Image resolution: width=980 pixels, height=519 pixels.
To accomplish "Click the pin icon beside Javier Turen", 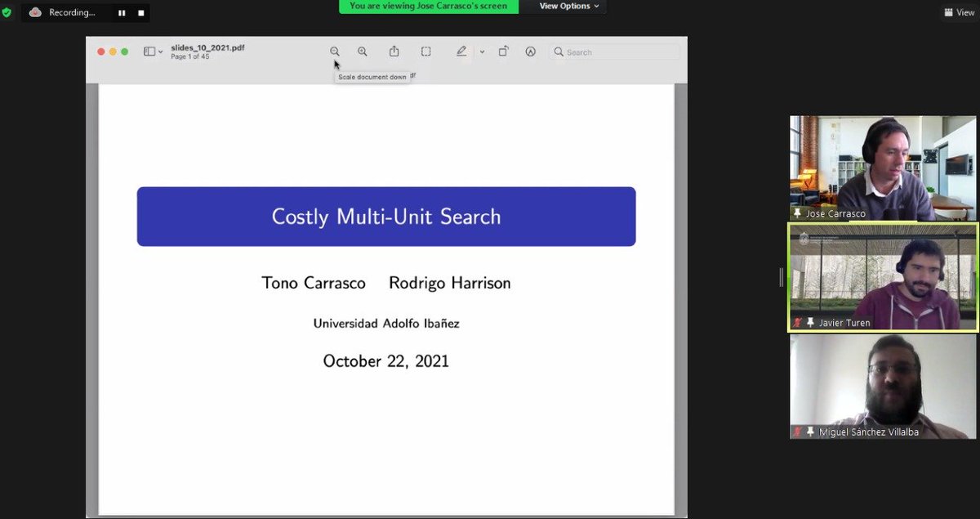I will coord(810,323).
